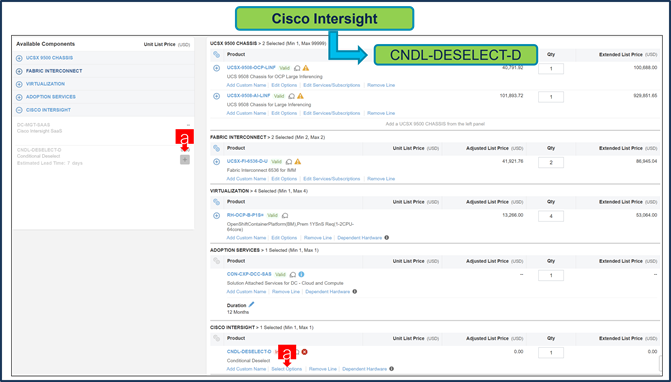Screen dimensions: 671x382
Task: Expand the UCSX-FI-6536-D-U product row
Action: click(217, 162)
